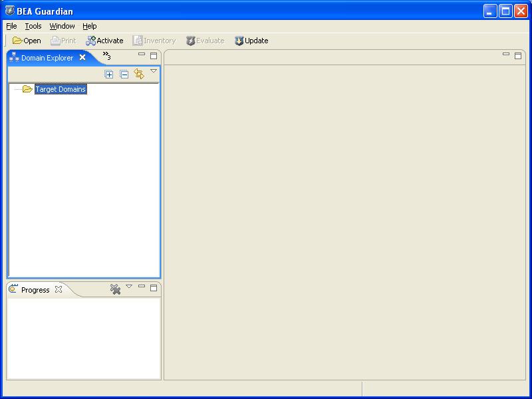
Task: Click the Open toolbar button
Action: click(x=27, y=41)
